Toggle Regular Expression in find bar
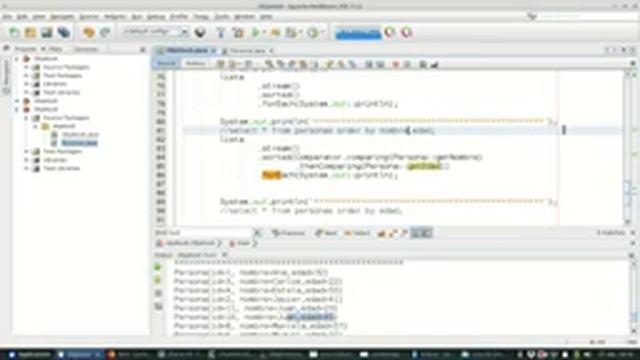 point(404,233)
